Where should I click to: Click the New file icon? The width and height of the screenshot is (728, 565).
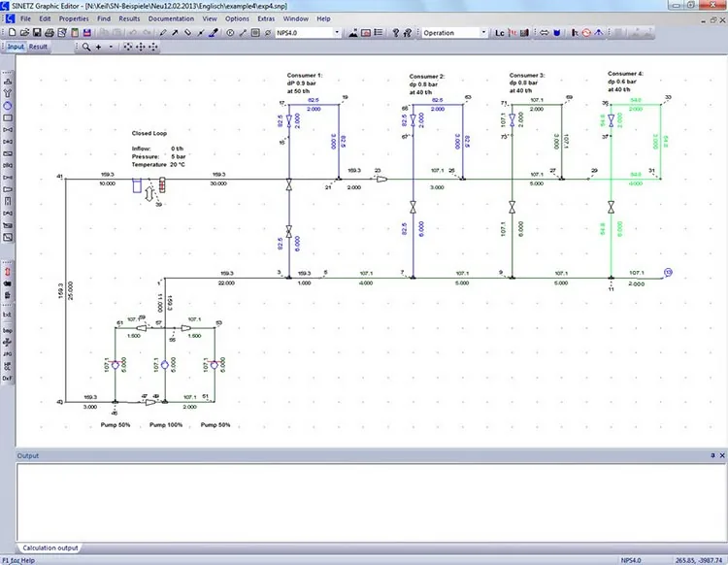tap(12, 32)
